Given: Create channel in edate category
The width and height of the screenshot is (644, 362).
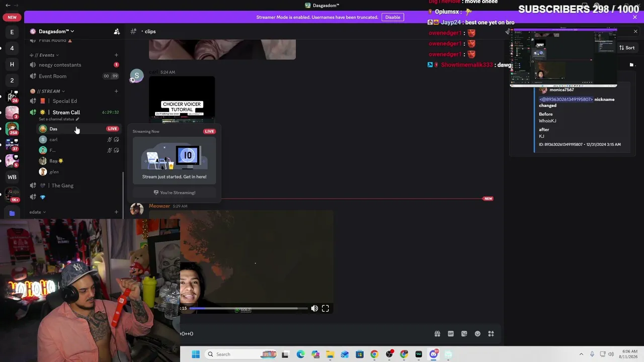Looking at the screenshot, I should click(116, 212).
